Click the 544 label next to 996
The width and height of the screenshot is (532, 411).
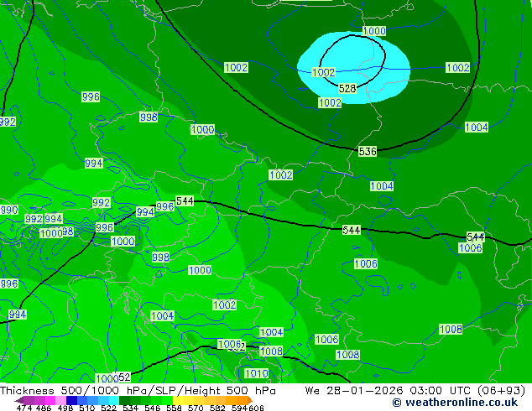[185, 201]
